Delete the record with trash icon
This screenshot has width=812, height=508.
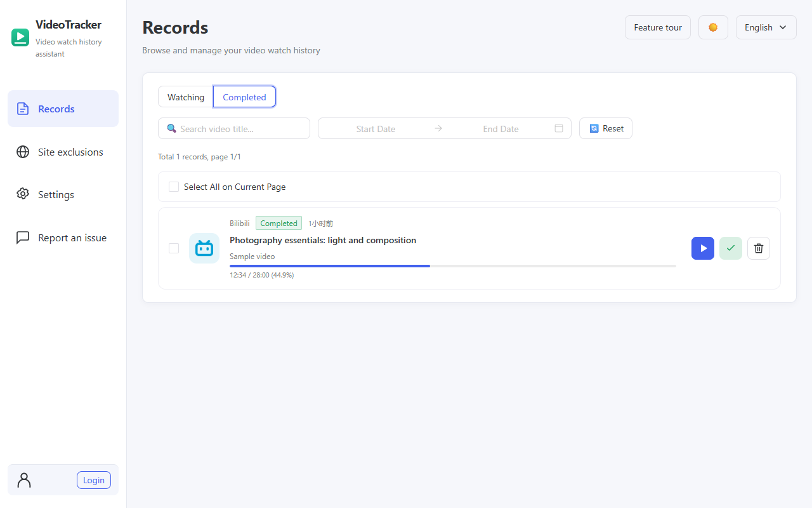(759, 248)
